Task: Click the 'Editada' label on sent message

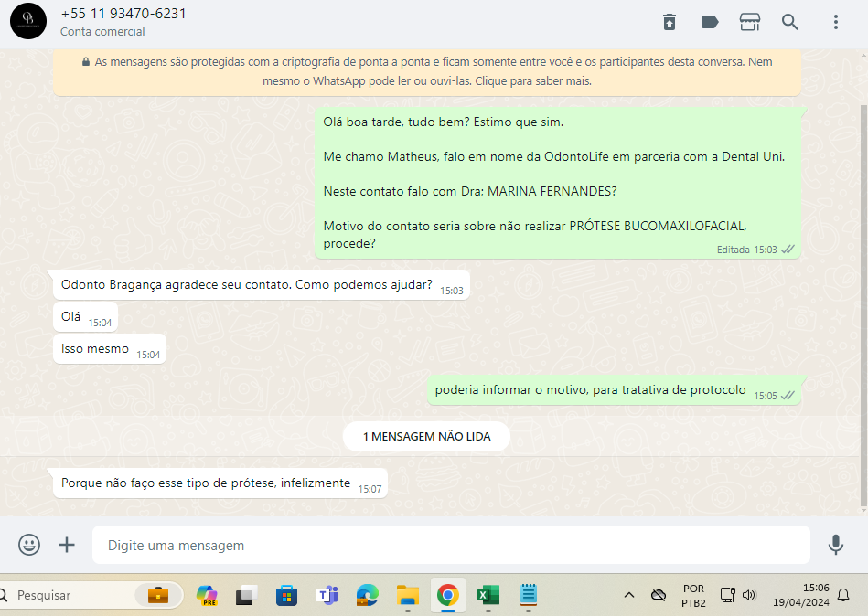Action: click(733, 250)
